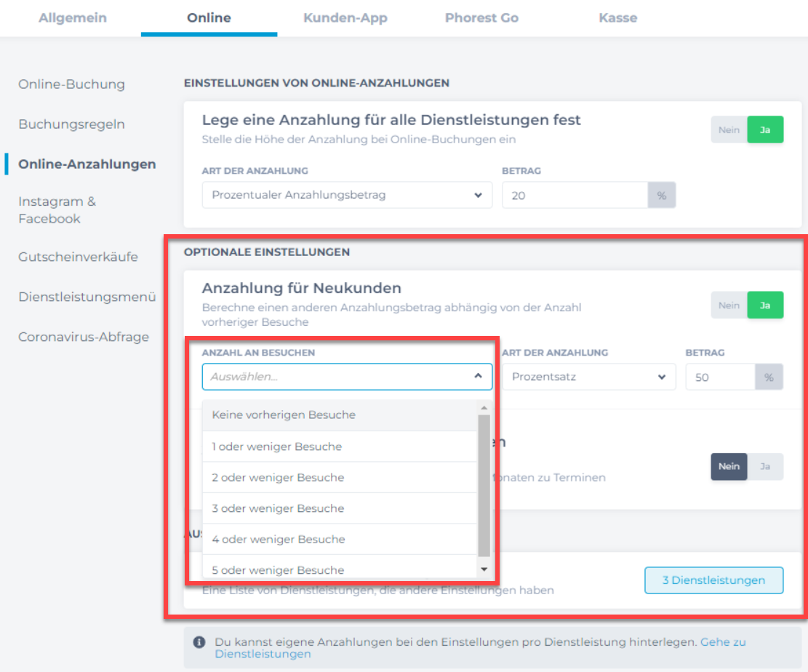The width and height of the screenshot is (808, 672).
Task: Click the 3 Dienstleistungen button
Action: [x=713, y=580]
